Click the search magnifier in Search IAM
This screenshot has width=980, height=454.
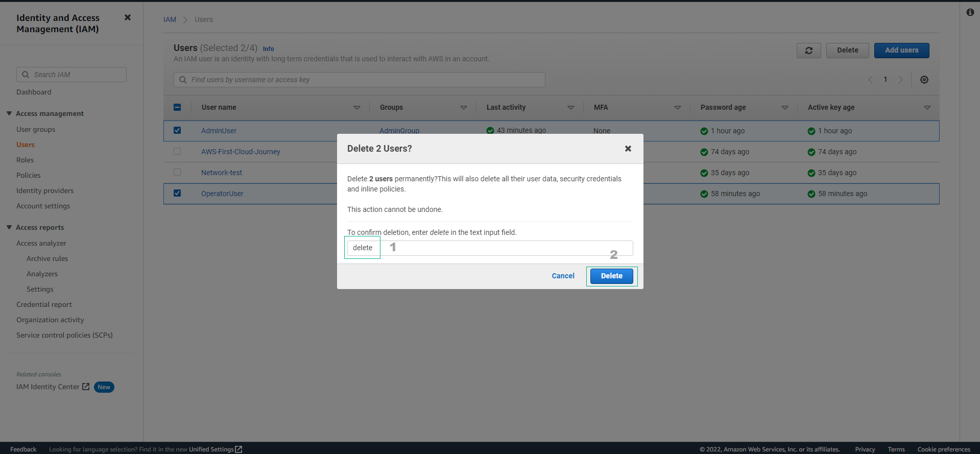(x=26, y=75)
